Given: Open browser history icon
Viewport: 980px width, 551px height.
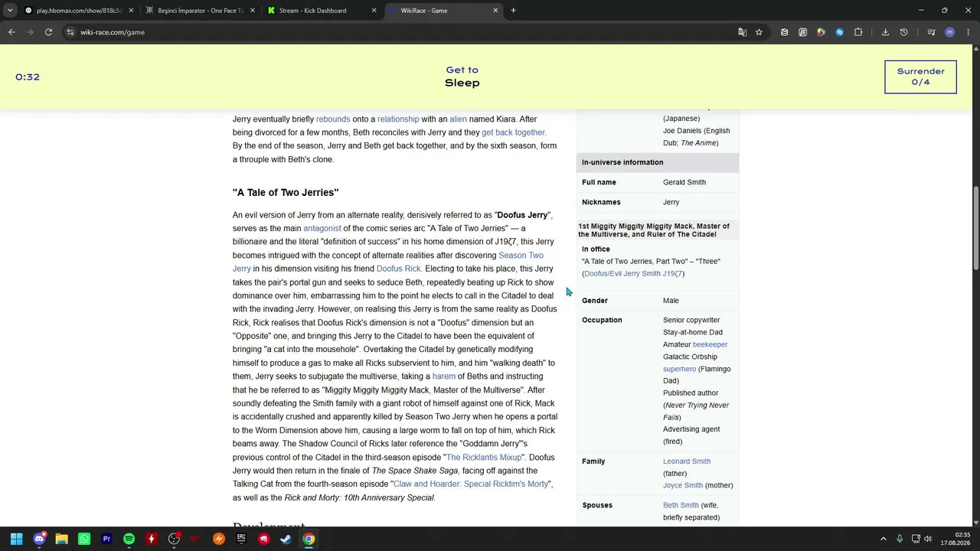Looking at the screenshot, I should point(903,32).
